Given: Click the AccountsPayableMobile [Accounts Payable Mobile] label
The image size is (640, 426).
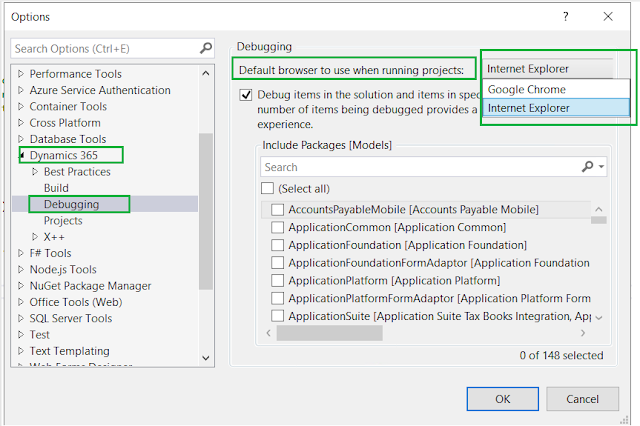Looking at the screenshot, I should coord(413,209).
